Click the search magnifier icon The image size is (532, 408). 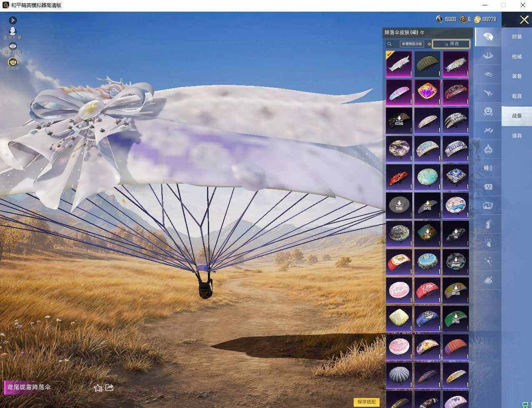[390, 44]
